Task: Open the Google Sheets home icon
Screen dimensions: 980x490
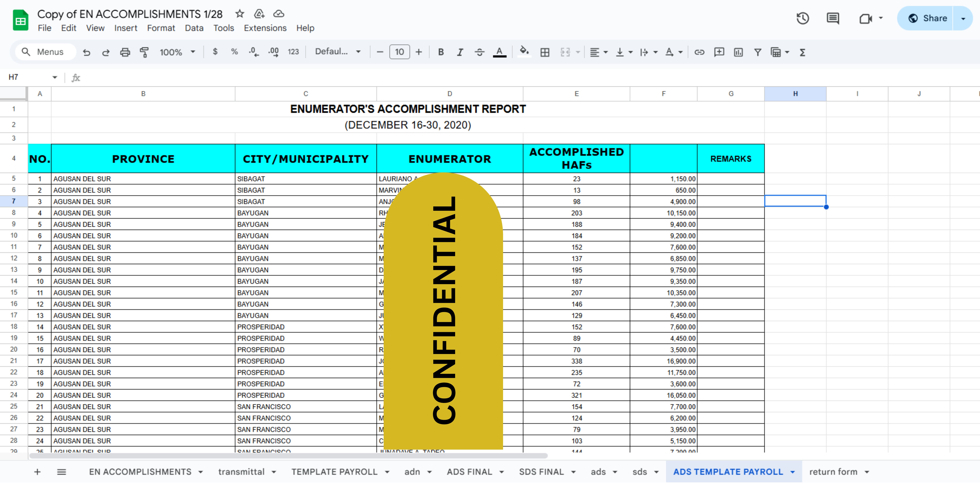Action: [x=21, y=20]
